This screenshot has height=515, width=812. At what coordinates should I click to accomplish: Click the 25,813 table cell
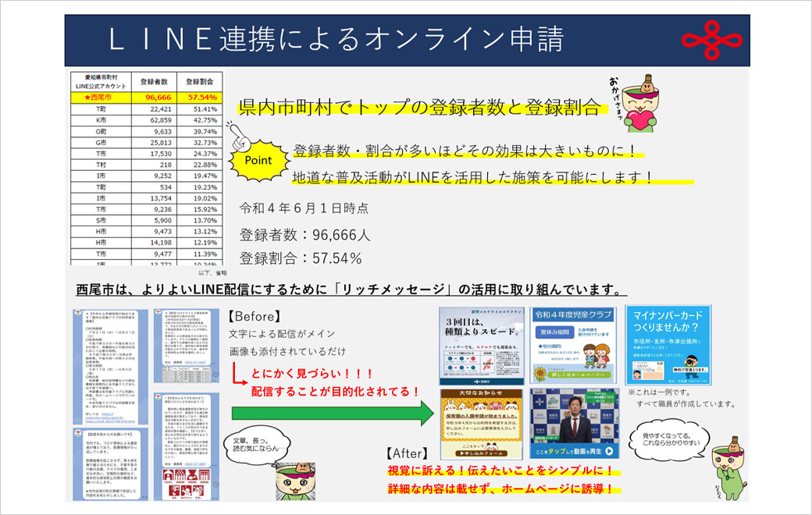coord(155,142)
